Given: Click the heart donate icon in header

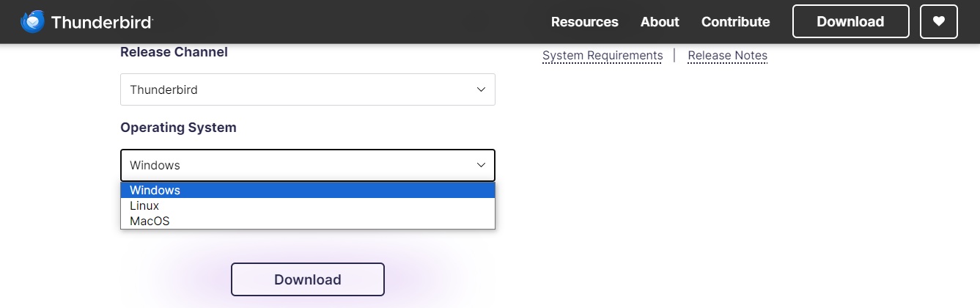Looking at the screenshot, I should [x=939, y=21].
